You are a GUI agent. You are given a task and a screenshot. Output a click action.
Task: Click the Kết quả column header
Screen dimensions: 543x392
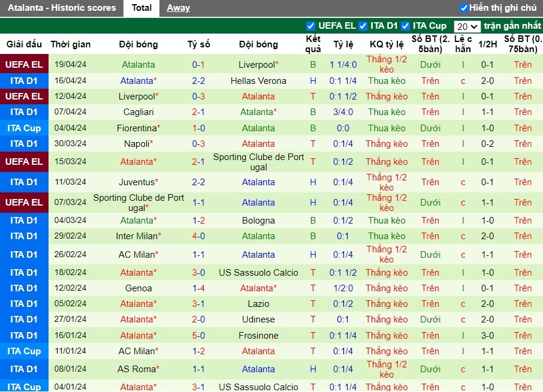(313, 44)
